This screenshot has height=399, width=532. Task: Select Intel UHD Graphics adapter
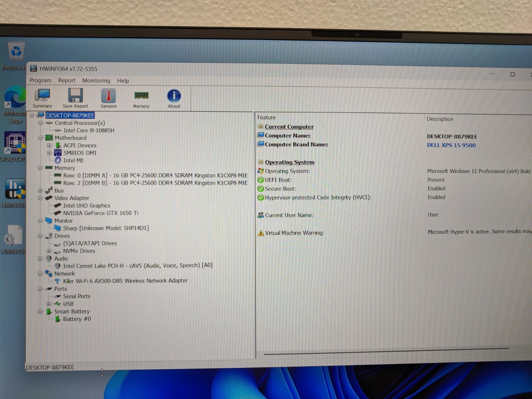point(86,205)
